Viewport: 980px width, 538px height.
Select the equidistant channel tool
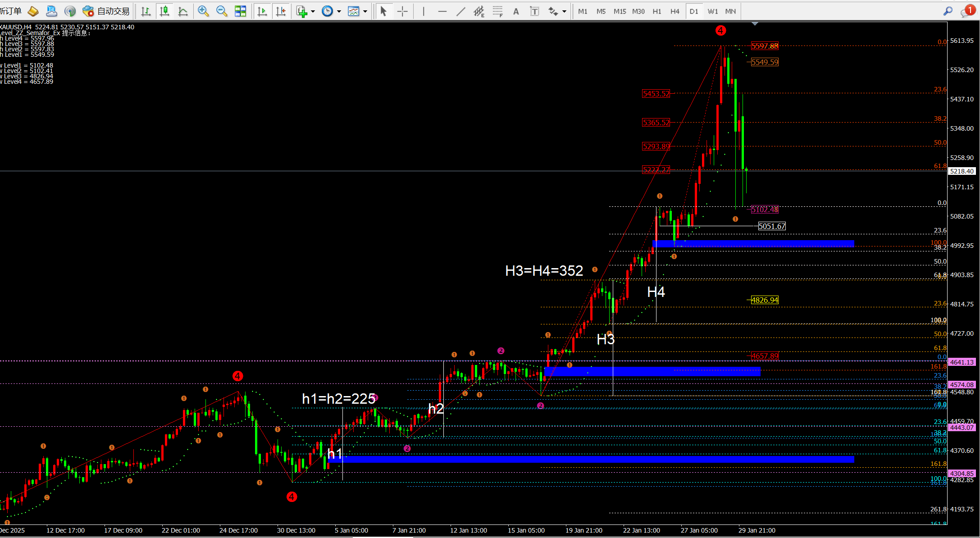(479, 11)
